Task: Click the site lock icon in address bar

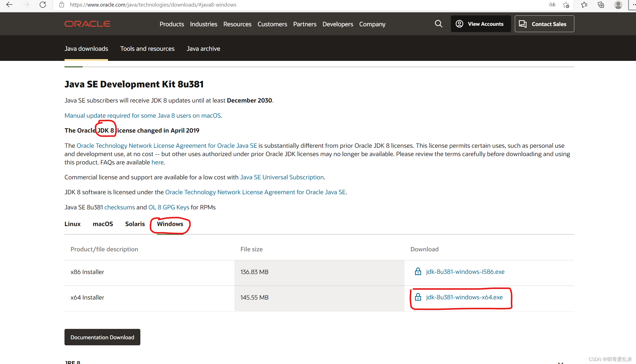Action: 62,5
